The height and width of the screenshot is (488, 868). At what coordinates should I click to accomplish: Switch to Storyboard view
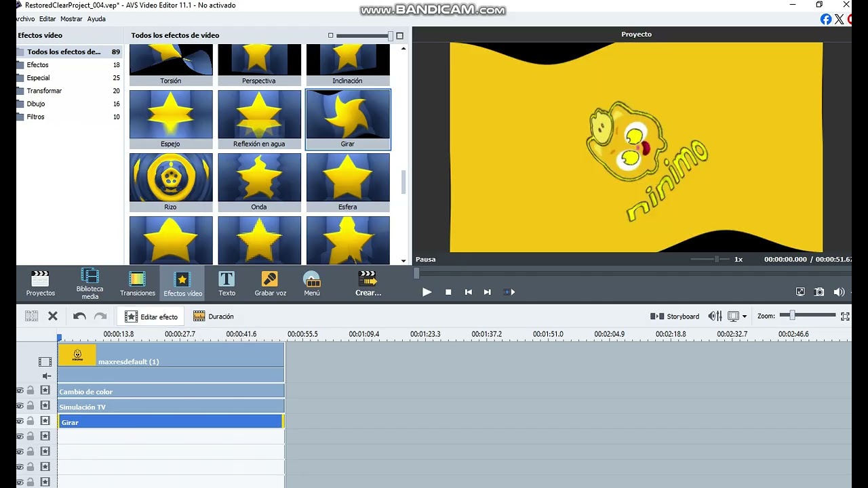(675, 317)
